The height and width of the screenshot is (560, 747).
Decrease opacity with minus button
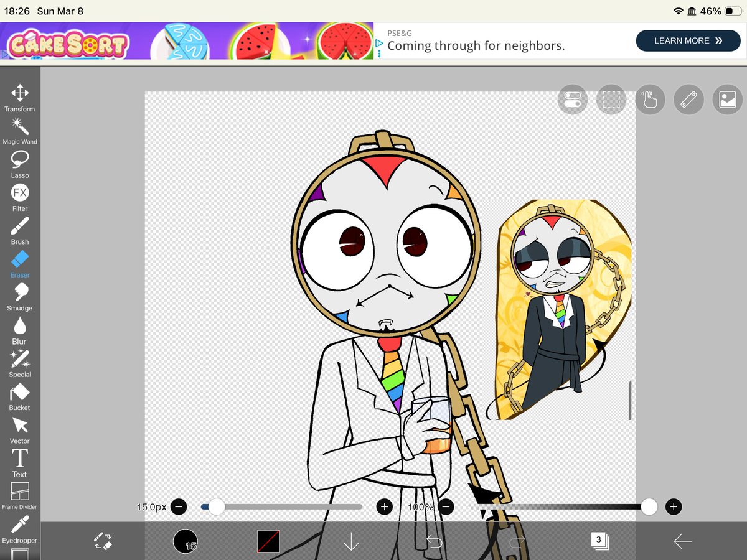(445, 506)
